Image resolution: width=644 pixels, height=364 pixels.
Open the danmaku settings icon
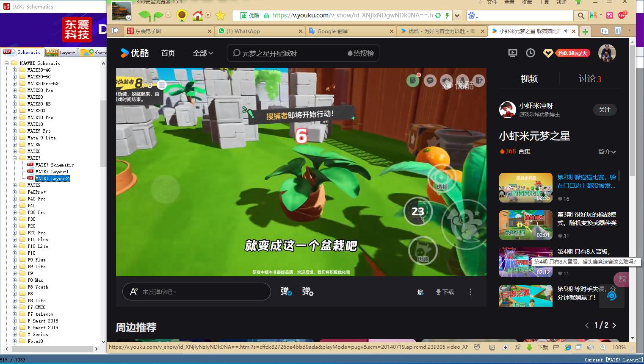tap(307, 292)
